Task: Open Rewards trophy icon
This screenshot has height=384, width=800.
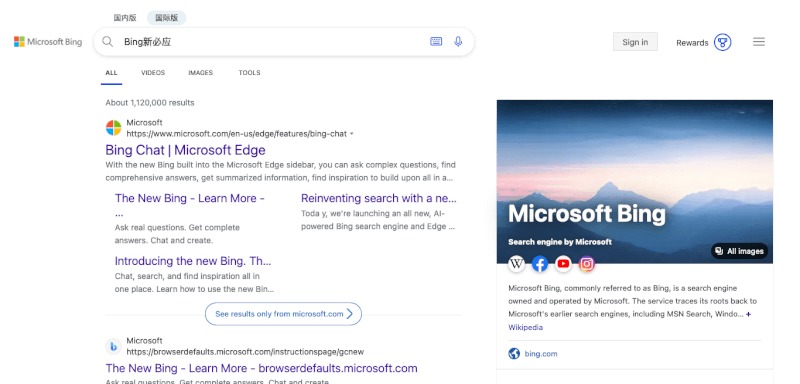Action: click(722, 42)
